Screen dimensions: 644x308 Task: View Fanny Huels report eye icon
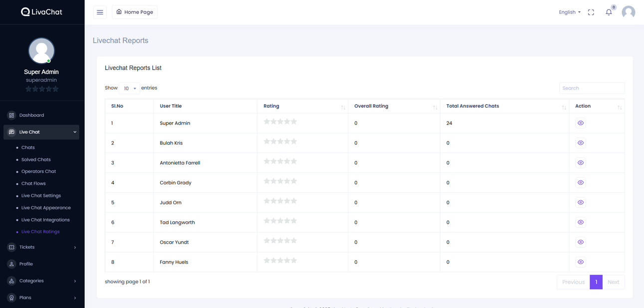581,262
